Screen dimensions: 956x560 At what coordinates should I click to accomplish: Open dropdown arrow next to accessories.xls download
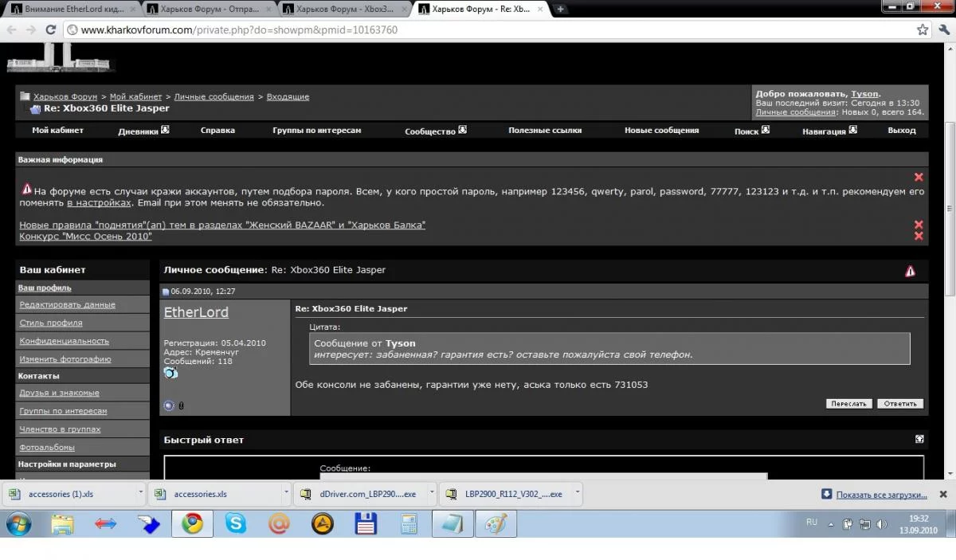286,493
